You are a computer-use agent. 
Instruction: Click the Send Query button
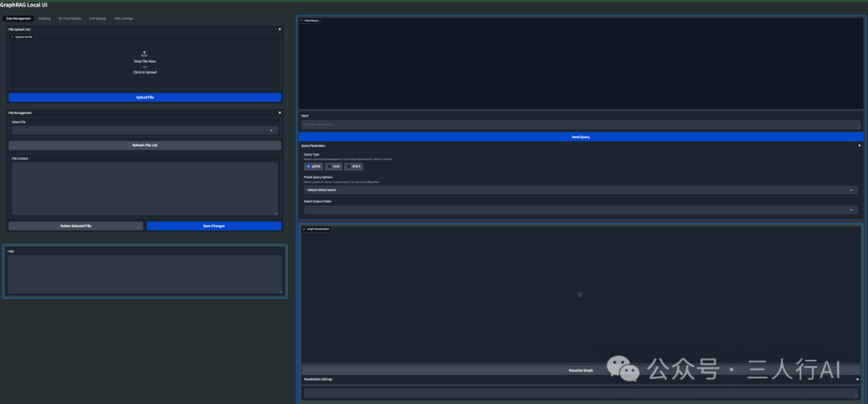[x=581, y=137]
